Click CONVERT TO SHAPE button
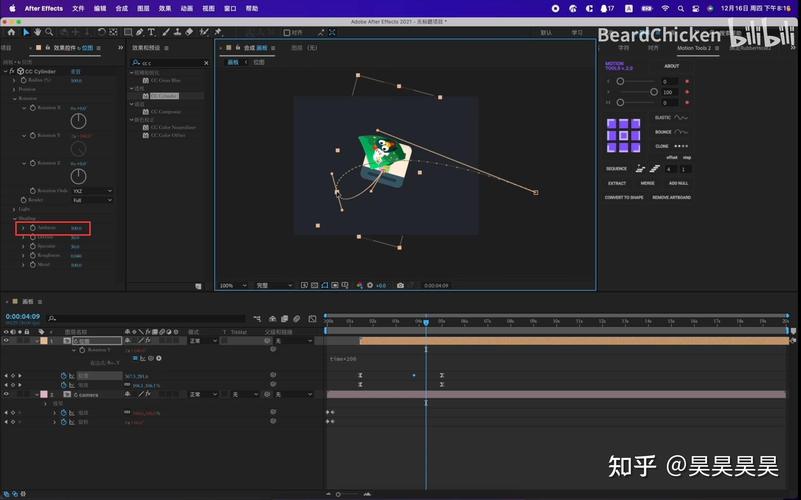This screenshot has width=801, height=500. [x=624, y=197]
